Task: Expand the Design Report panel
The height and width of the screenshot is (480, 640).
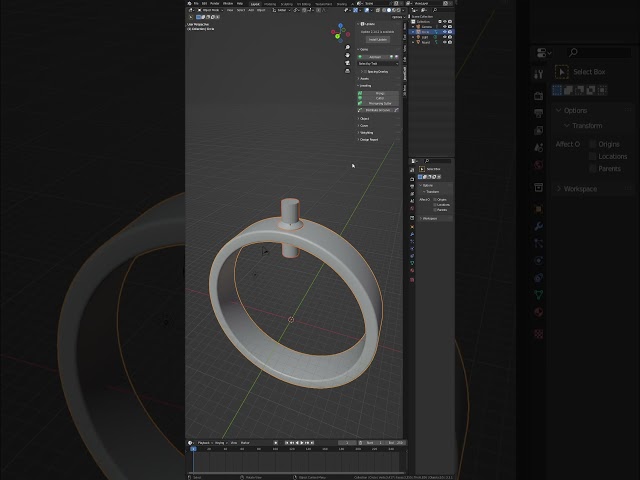Action: pyautogui.click(x=368, y=140)
